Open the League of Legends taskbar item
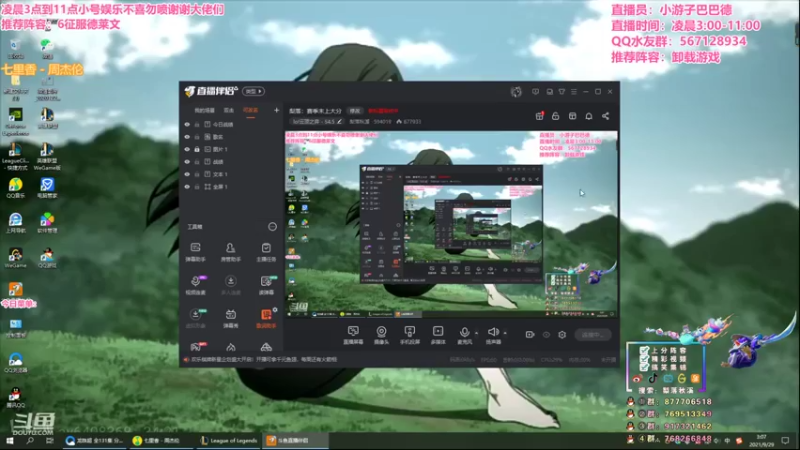 (229, 441)
